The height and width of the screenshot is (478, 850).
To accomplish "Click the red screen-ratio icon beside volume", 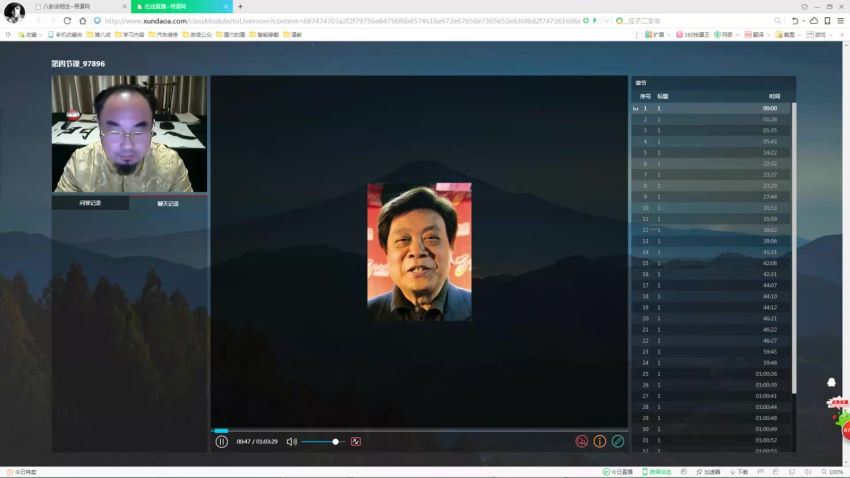I will click(356, 442).
